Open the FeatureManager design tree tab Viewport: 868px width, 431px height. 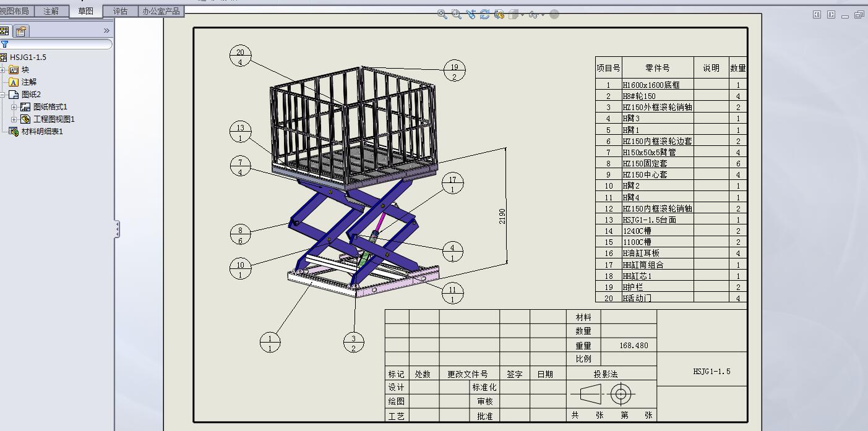click(4, 30)
